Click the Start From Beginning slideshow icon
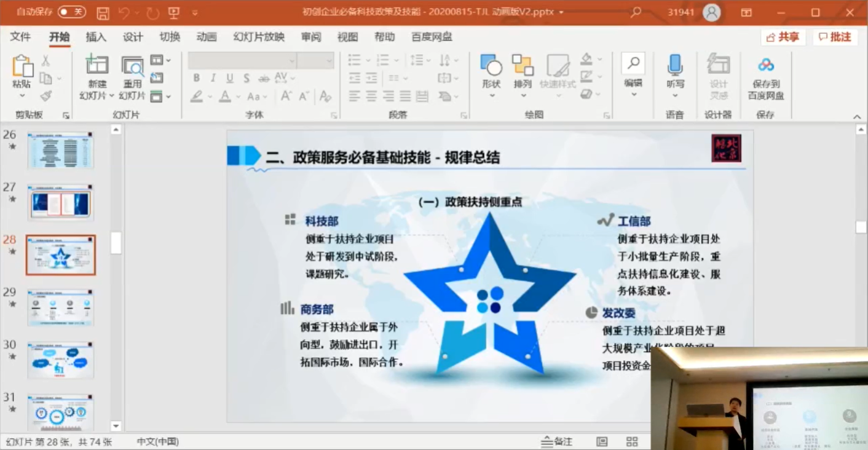The height and width of the screenshot is (450, 868). (174, 12)
